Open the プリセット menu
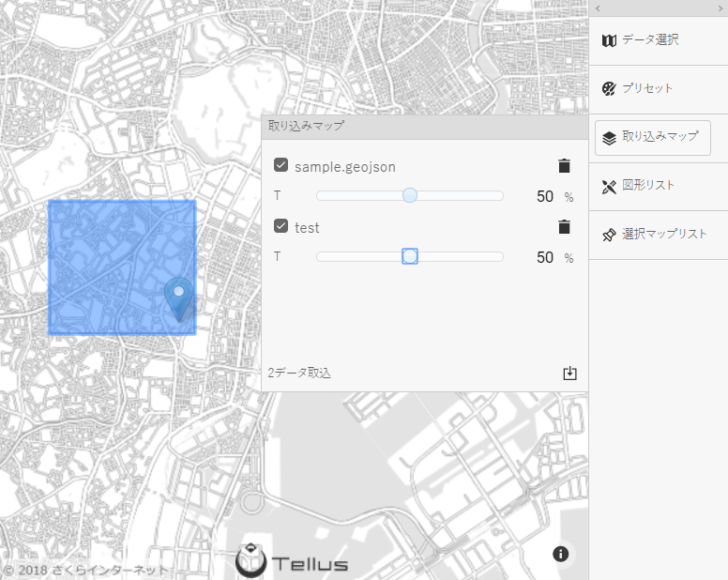The image size is (728, 580). (659, 89)
